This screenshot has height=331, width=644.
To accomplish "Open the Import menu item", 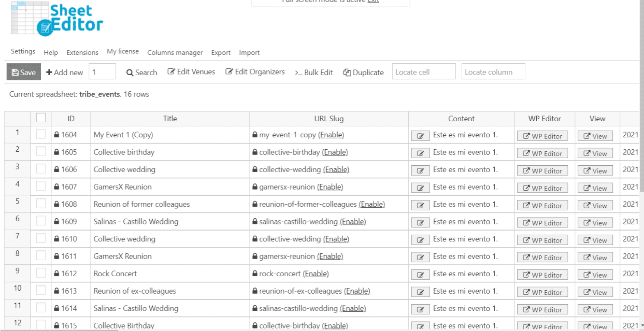I will (x=249, y=53).
